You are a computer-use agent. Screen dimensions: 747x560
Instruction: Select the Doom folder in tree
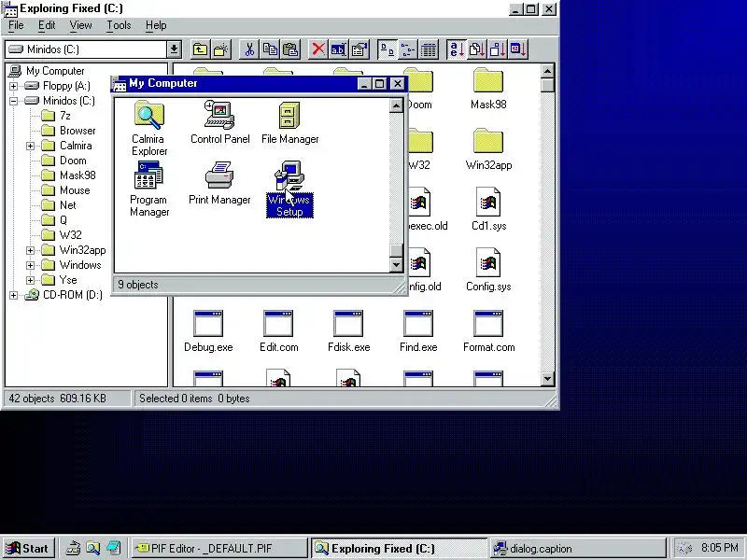64,161
